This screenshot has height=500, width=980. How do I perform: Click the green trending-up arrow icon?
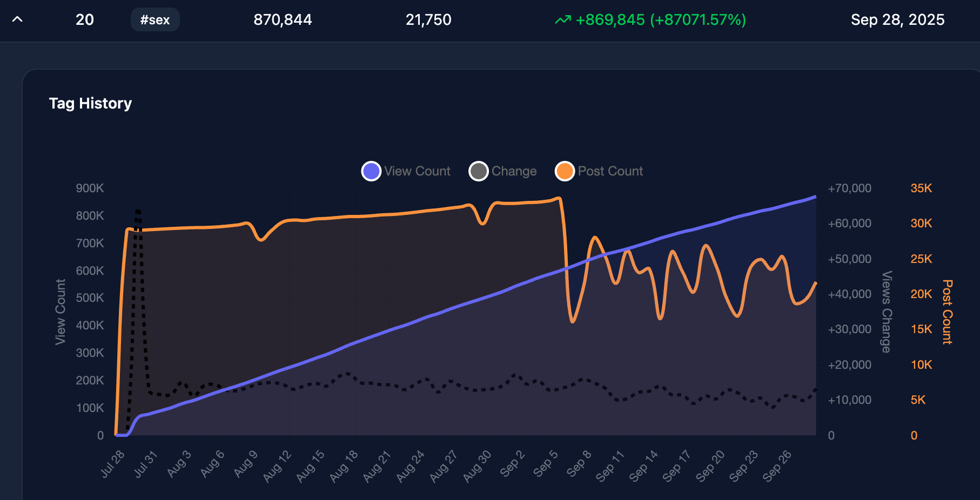point(562,20)
